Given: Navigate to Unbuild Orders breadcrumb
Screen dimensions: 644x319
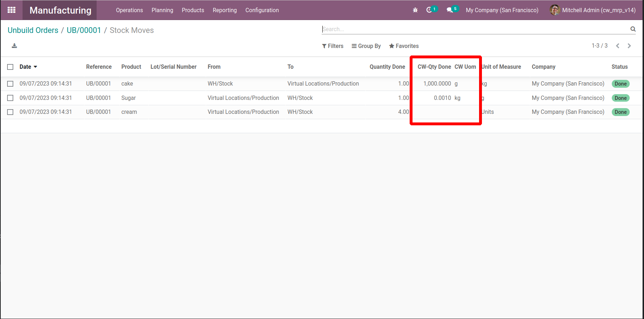Looking at the screenshot, I should click(33, 30).
